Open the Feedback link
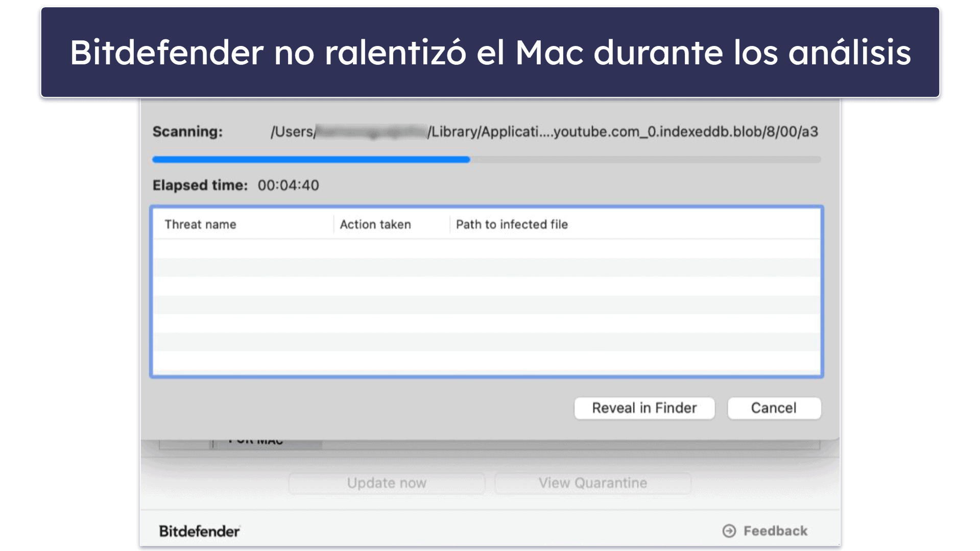 764,531
